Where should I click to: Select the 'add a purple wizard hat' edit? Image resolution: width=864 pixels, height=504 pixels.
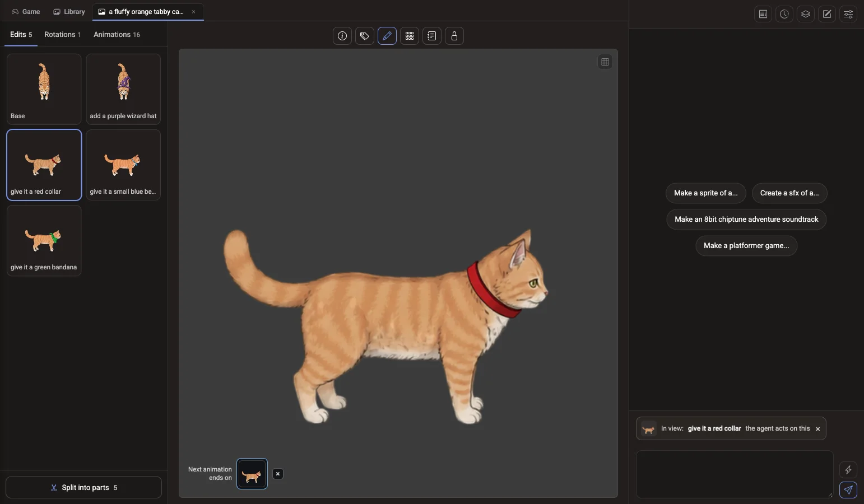(x=123, y=89)
